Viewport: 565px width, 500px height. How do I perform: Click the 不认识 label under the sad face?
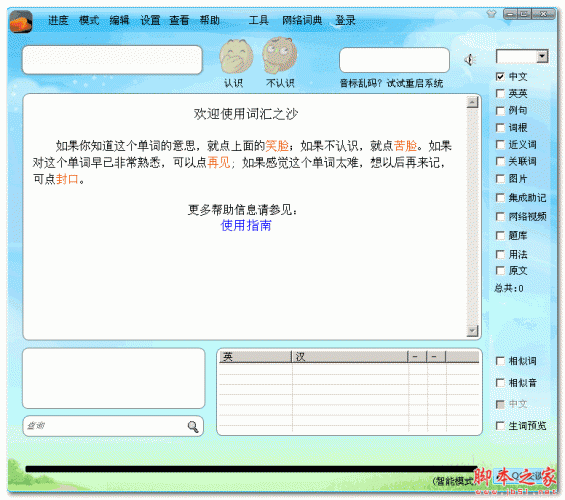[280, 84]
